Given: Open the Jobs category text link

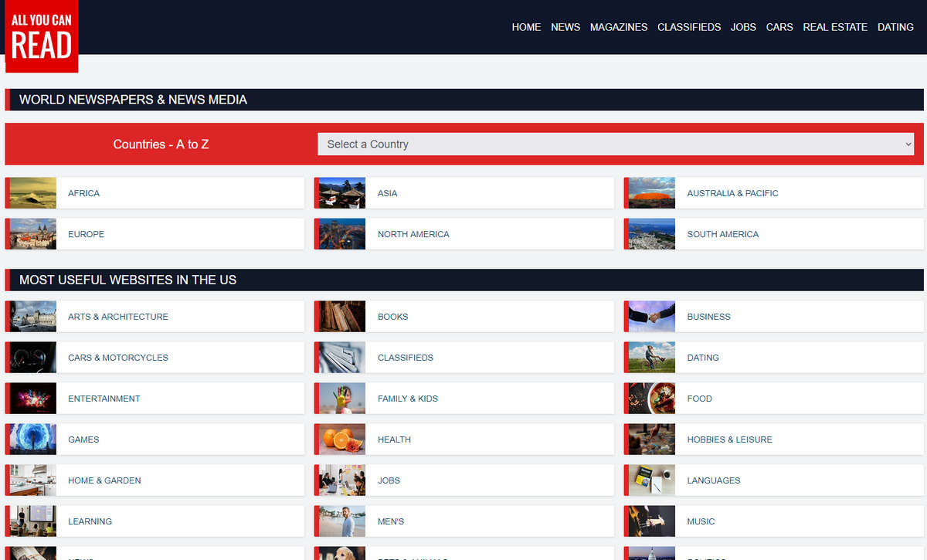Looking at the screenshot, I should pyautogui.click(x=389, y=480).
